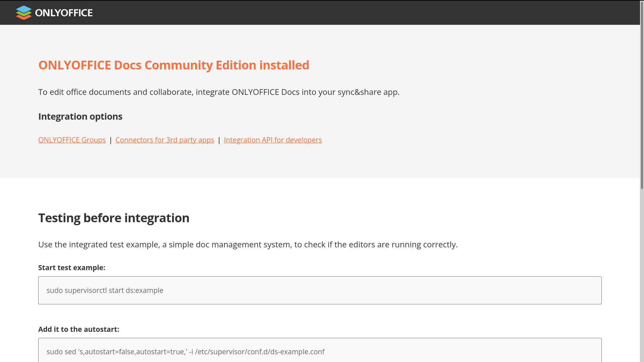Click the supervisorctl start ds:example command box
This screenshot has width=644, height=362.
tap(320, 290)
